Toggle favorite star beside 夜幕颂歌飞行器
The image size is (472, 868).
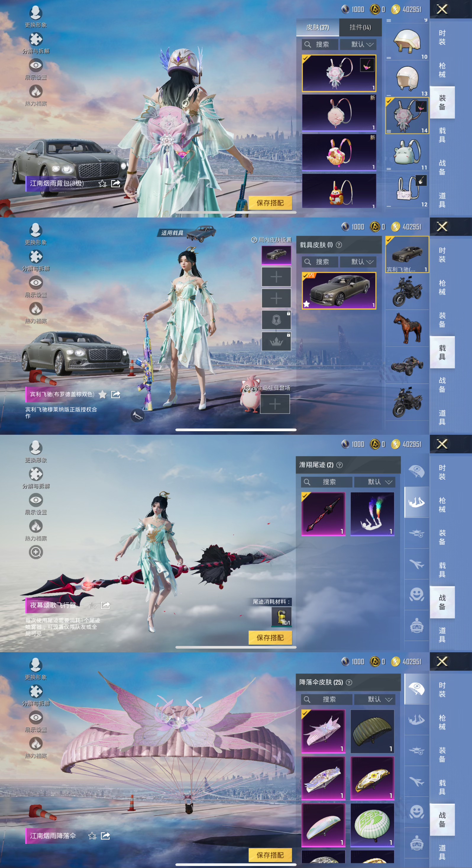(92, 606)
